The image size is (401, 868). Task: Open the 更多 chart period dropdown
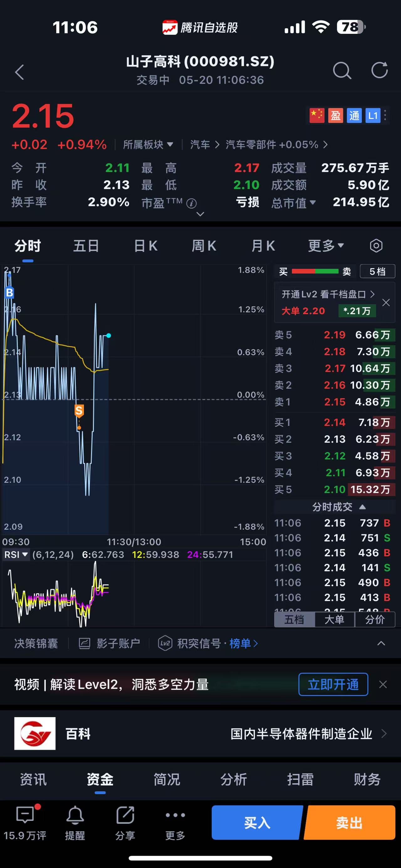click(x=326, y=246)
